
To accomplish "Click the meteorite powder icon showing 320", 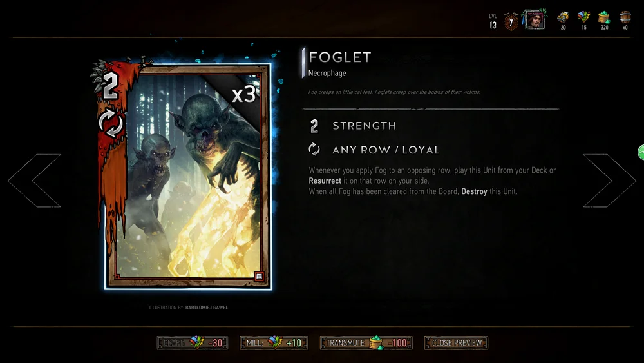I will click(x=604, y=17).
